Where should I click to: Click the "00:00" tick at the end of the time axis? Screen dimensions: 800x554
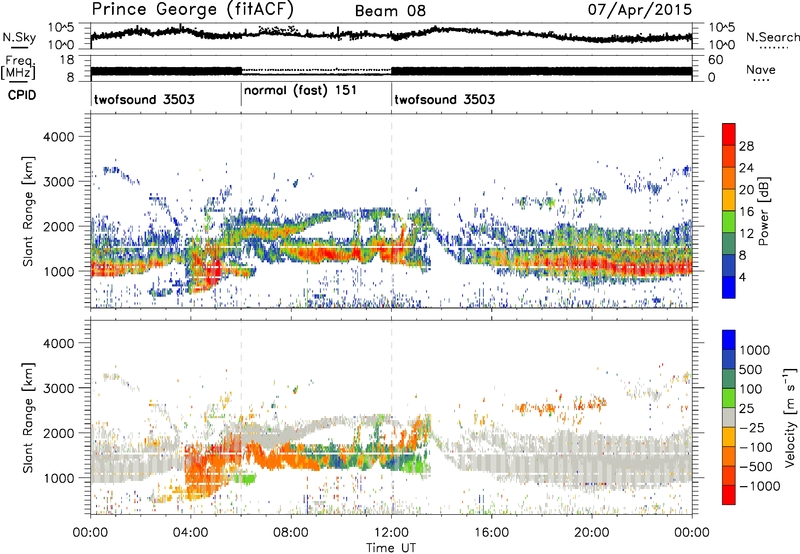(691, 533)
